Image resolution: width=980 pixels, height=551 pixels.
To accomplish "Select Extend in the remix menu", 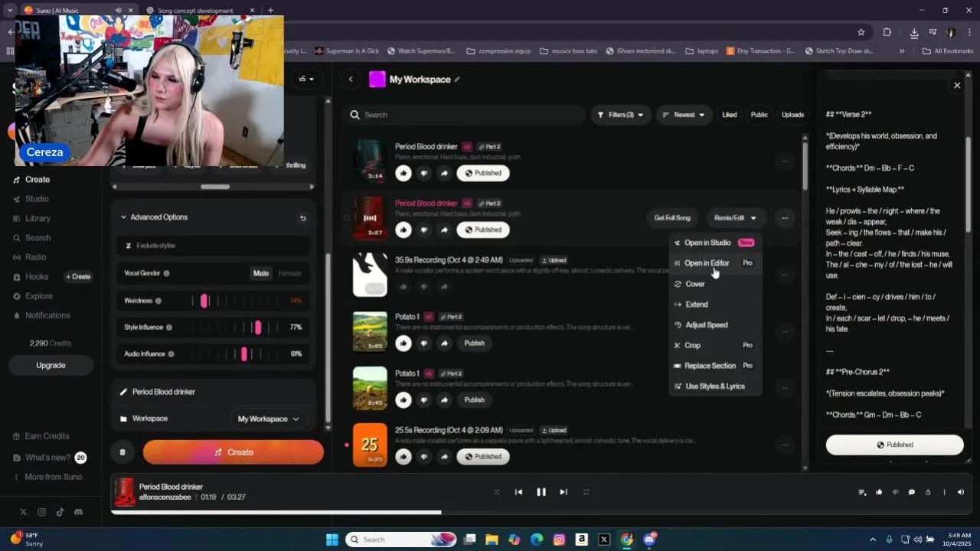I will click(x=714, y=305).
